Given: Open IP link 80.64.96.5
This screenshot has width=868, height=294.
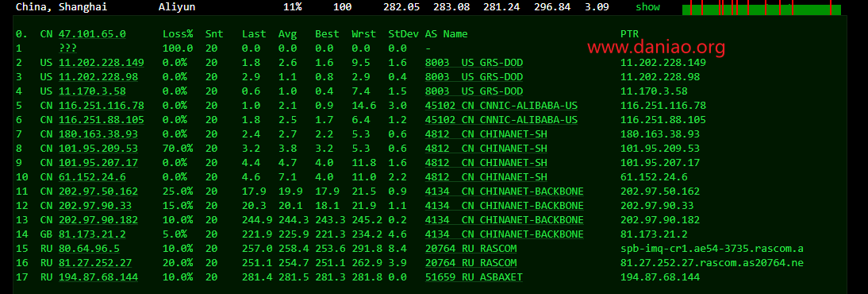Looking at the screenshot, I should [89, 249].
